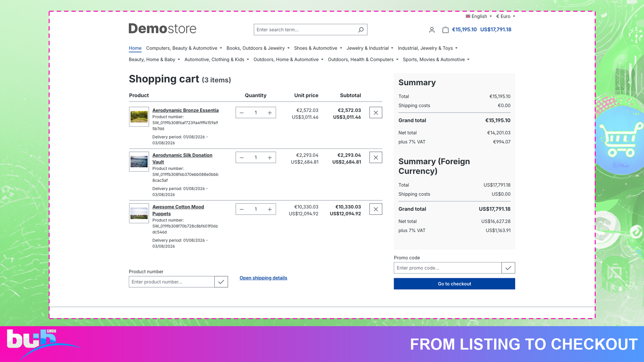Click the Awesome Cotton Mood Puppets thumbnail
Viewport: 644px width, 362px height.
point(139,213)
